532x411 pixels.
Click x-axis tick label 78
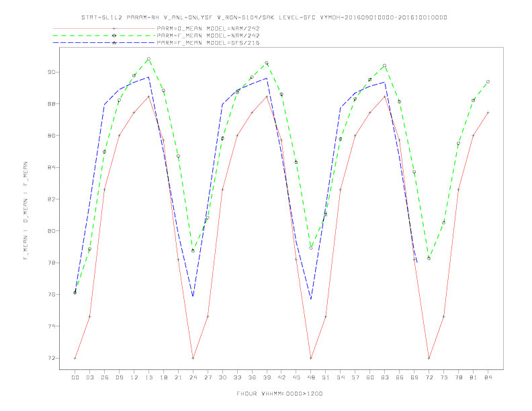click(x=458, y=377)
